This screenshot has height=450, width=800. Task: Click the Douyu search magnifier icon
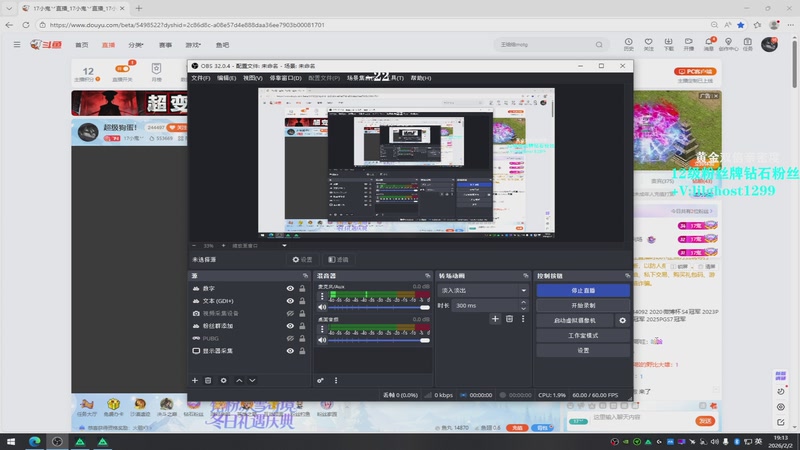599,44
